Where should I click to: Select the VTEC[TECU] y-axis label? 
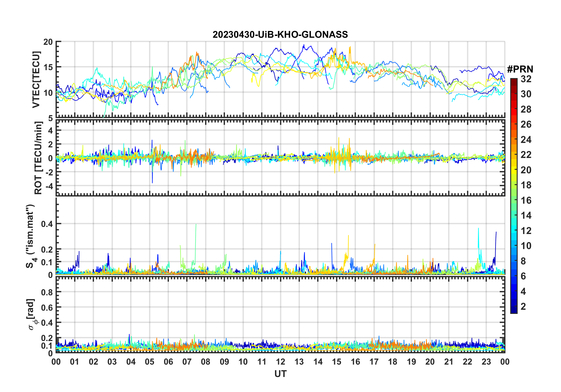pyautogui.click(x=36, y=80)
